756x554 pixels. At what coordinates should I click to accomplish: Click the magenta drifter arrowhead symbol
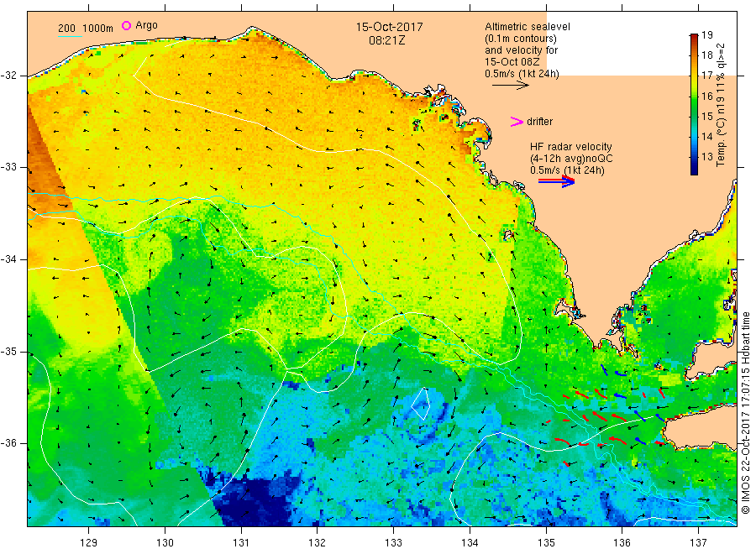tap(517, 122)
